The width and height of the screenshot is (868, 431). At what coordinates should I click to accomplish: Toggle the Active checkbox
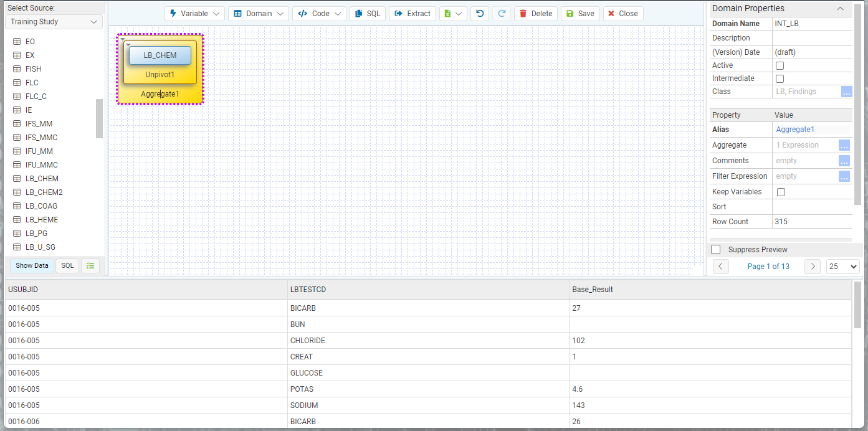780,65
